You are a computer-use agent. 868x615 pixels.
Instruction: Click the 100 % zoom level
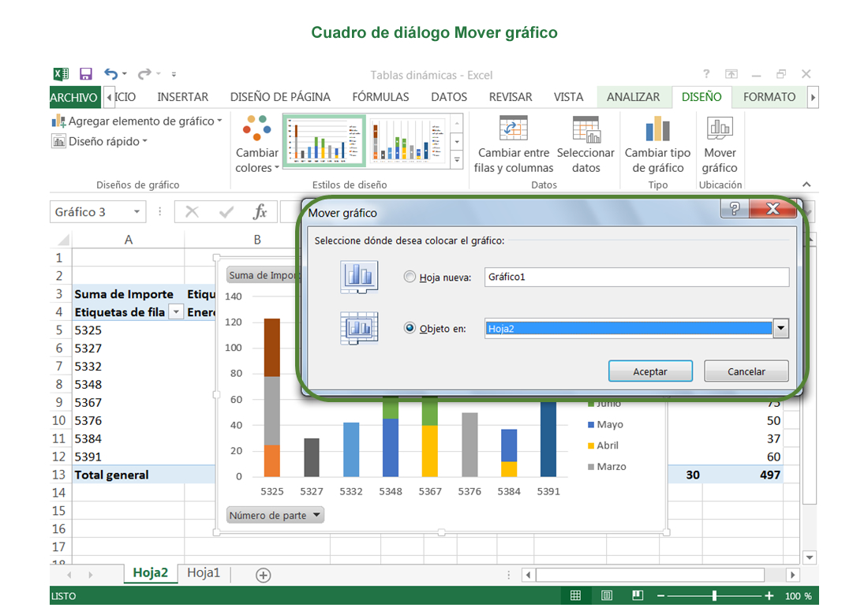pyautogui.click(x=799, y=596)
